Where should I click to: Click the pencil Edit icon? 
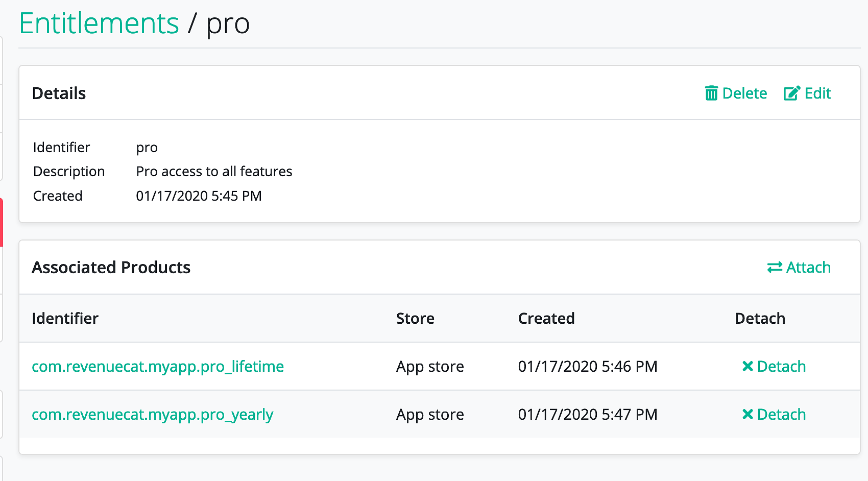pos(792,93)
